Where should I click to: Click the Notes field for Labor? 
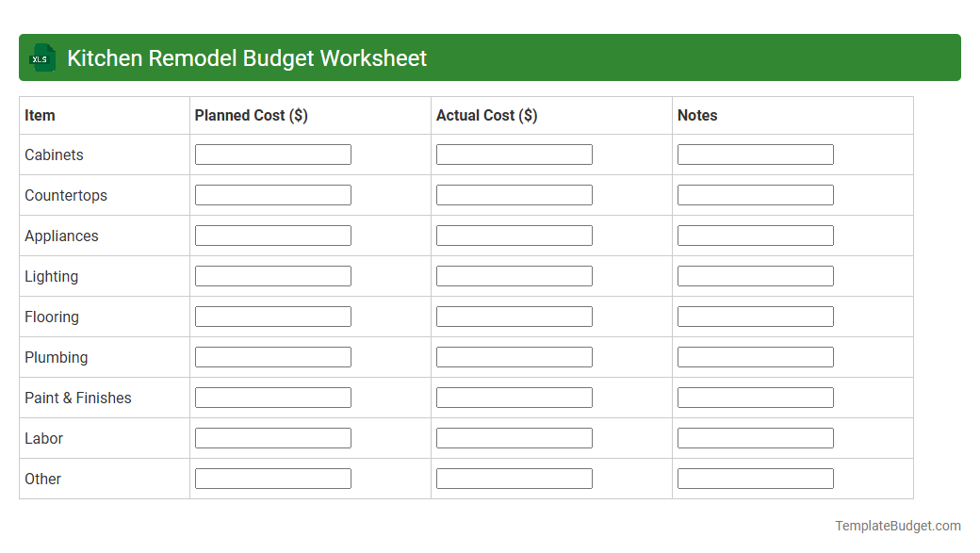(755, 437)
